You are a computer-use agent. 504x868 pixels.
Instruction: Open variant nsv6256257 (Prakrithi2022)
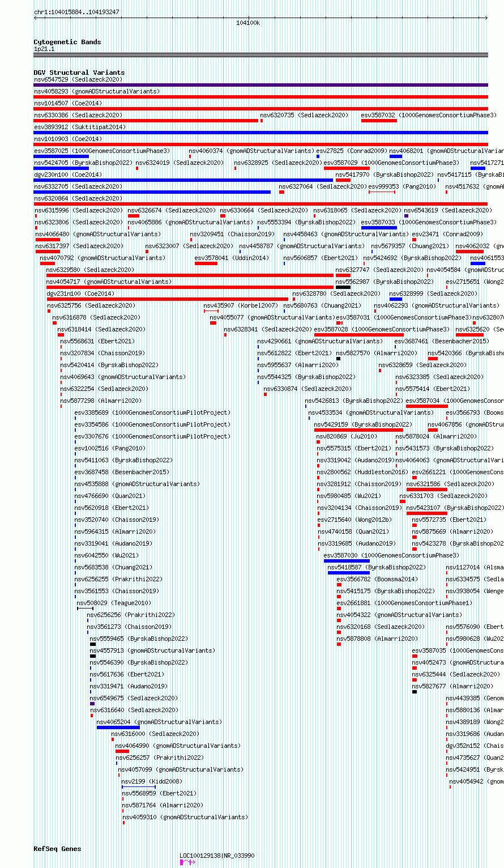tap(160, 758)
